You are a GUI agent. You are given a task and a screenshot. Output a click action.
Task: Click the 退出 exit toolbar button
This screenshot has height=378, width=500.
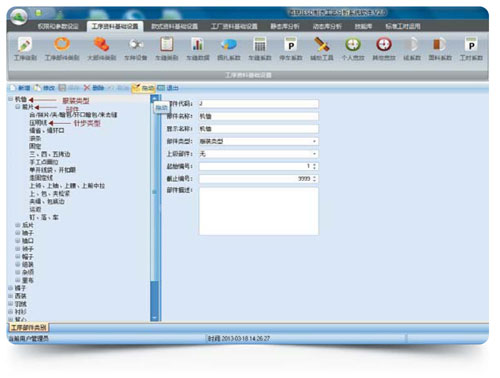(x=168, y=88)
